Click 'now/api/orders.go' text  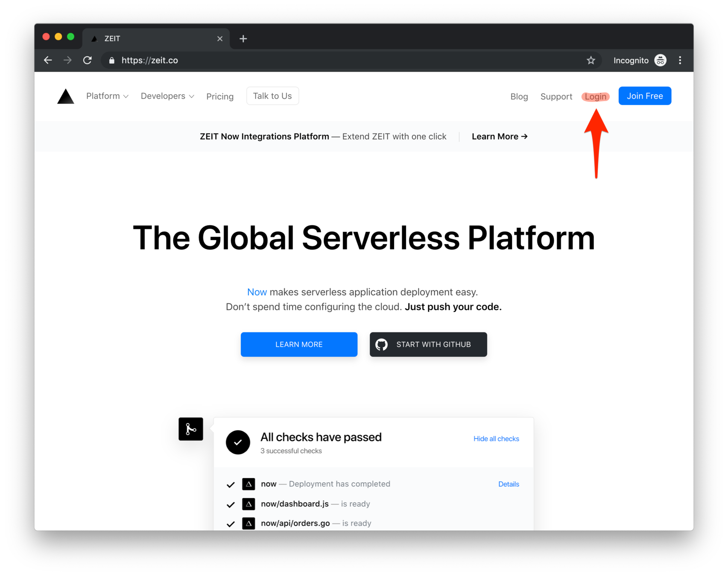tap(295, 523)
